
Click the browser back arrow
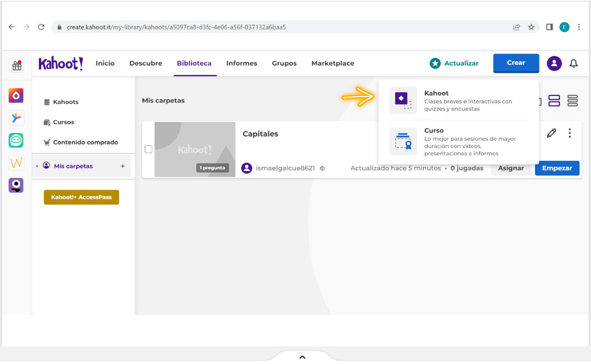click(12, 27)
